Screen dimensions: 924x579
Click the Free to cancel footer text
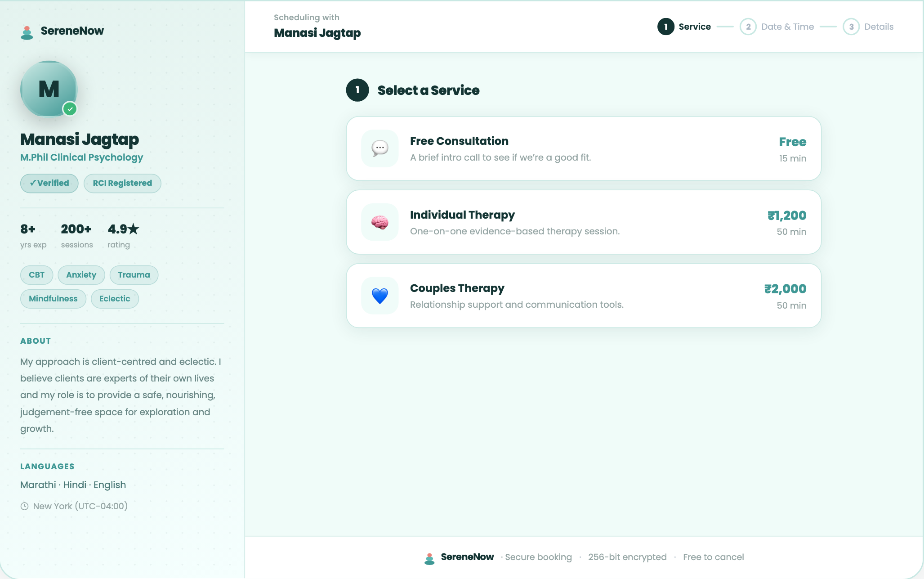pyautogui.click(x=714, y=557)
